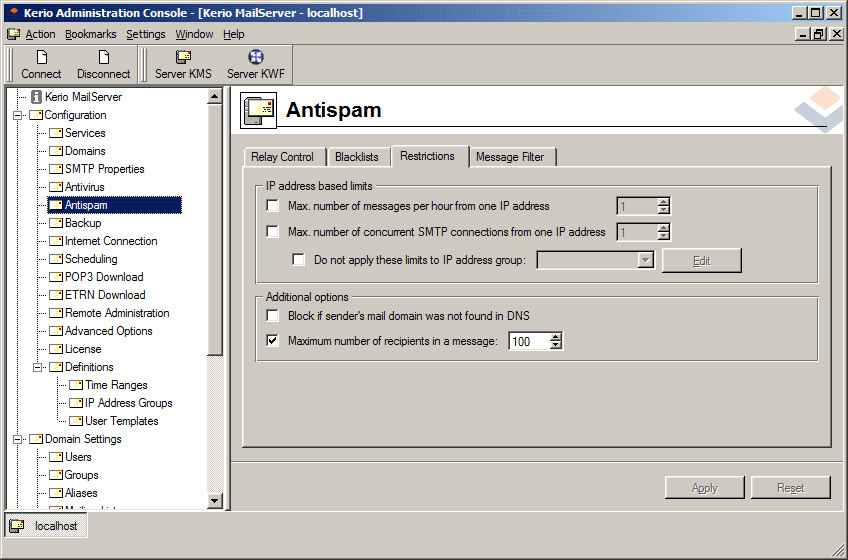The height and width of the screenshot is (560, 848).
Task: Decrease maximum recipients spinner value
Action: [555, 345]
